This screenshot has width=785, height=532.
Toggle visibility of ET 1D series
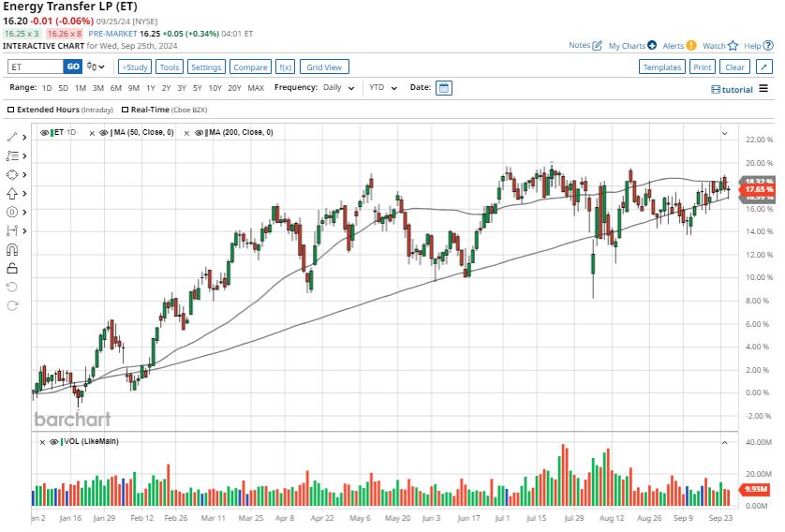tap(44, 133)
